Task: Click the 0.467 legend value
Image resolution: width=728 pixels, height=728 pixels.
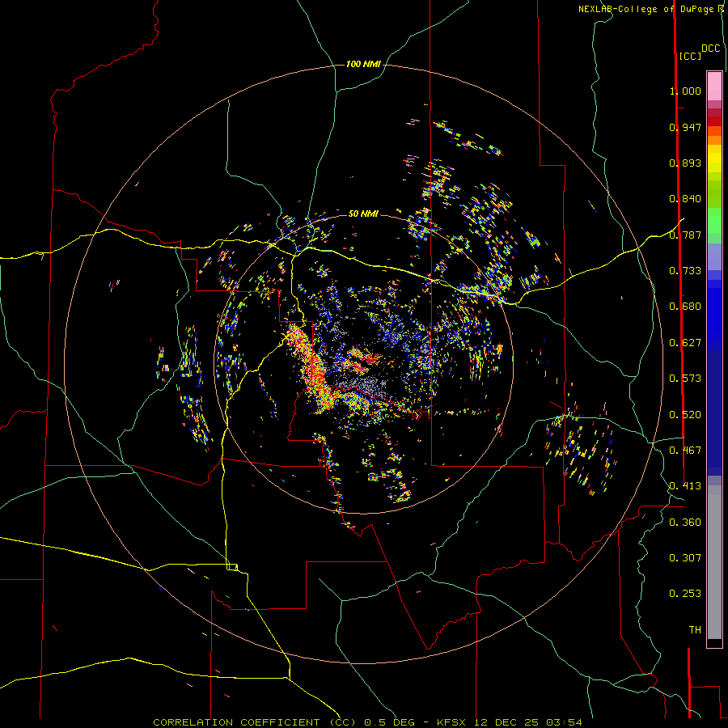Action: pyautogui.click(x=685, y=451)
